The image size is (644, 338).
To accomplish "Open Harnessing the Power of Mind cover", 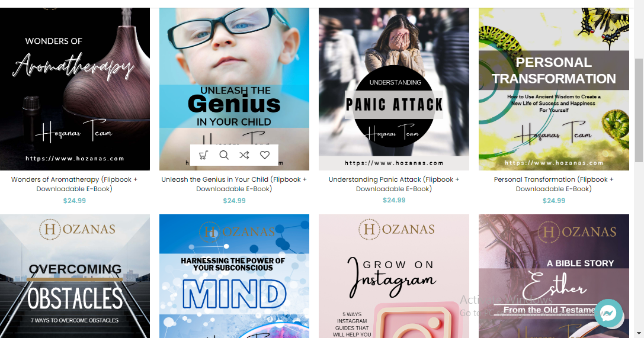I will pyautogui.click(x=234, y=276).
